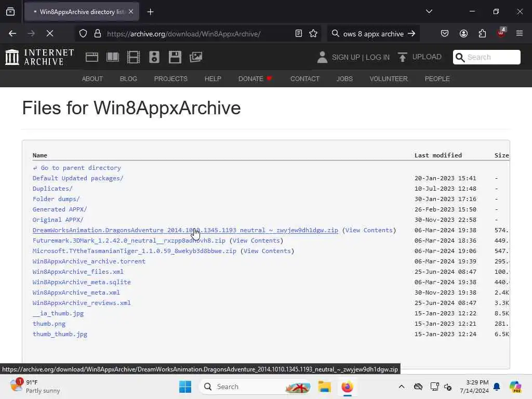Screen dimensions: 532x399
Task: Open the JOBS menu item
Action: (344, 79)
